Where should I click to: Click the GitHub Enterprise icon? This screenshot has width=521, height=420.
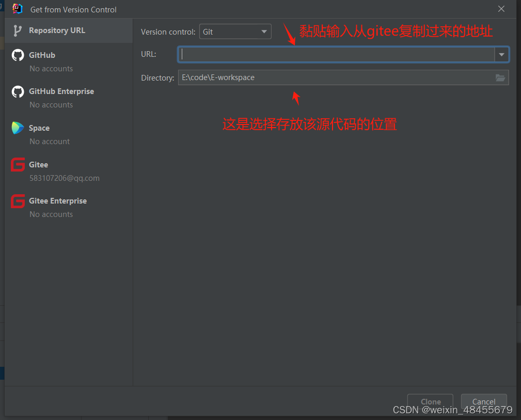(x=18, y=91)
